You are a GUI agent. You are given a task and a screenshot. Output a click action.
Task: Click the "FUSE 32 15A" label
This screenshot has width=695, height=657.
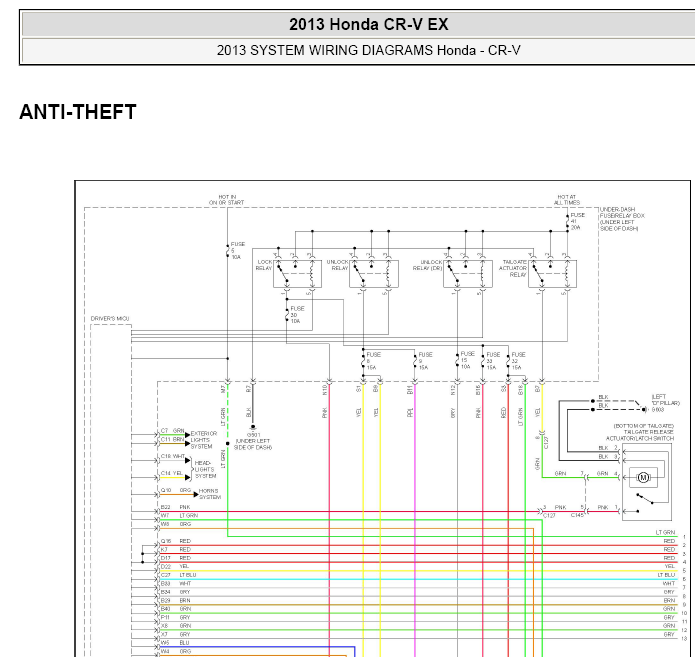[518, 361]
